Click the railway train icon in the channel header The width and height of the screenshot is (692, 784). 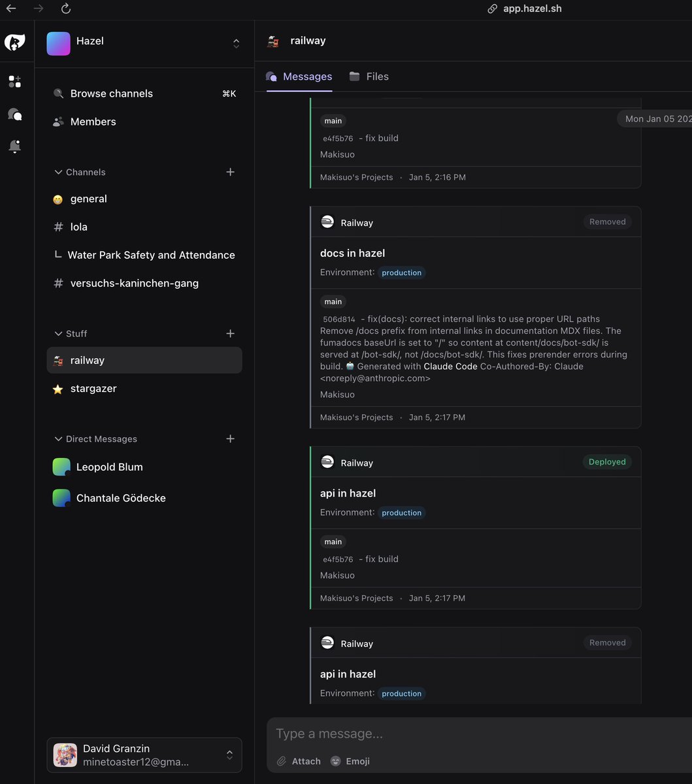(272, 41)
